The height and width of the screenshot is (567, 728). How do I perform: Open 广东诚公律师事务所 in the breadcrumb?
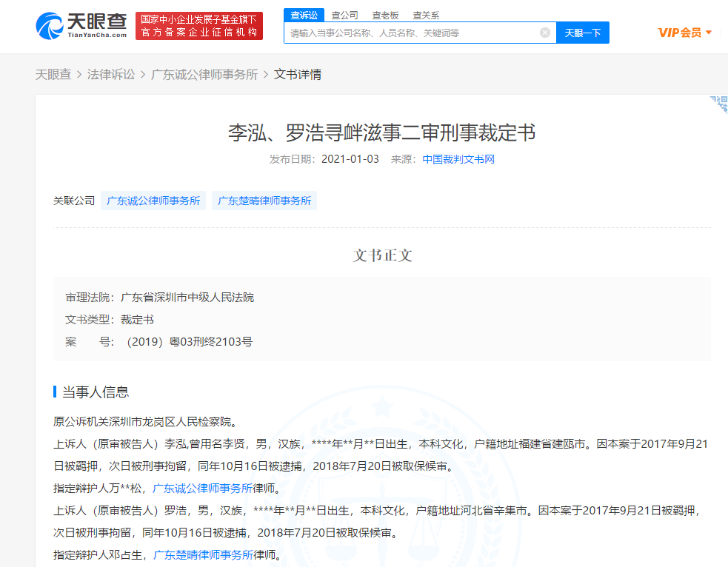click(204, 74)
